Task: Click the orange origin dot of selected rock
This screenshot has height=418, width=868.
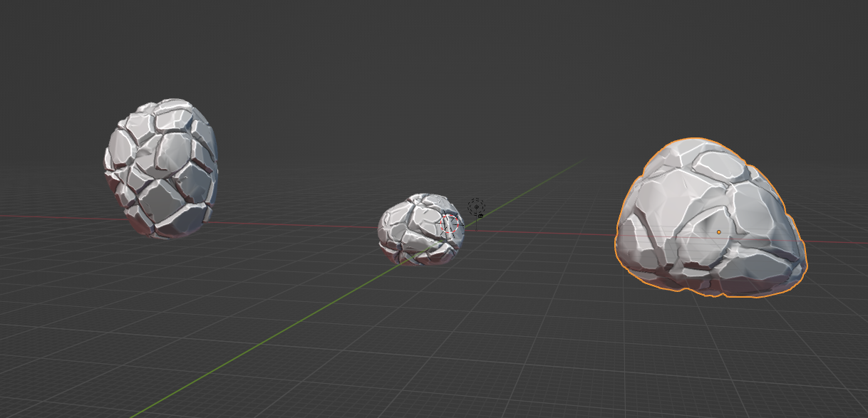Action: (x=718, y=232)
